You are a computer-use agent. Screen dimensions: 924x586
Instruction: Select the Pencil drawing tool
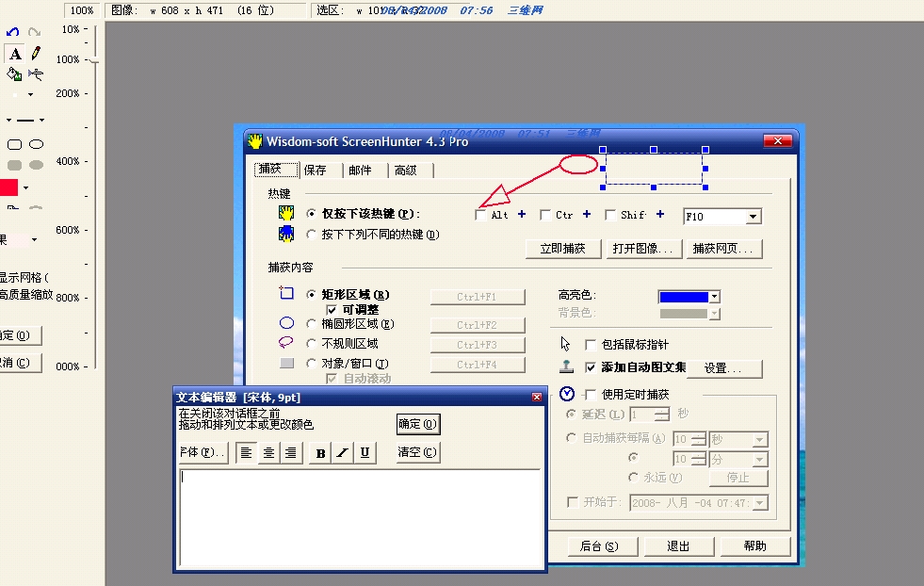[x=36, y=54]
